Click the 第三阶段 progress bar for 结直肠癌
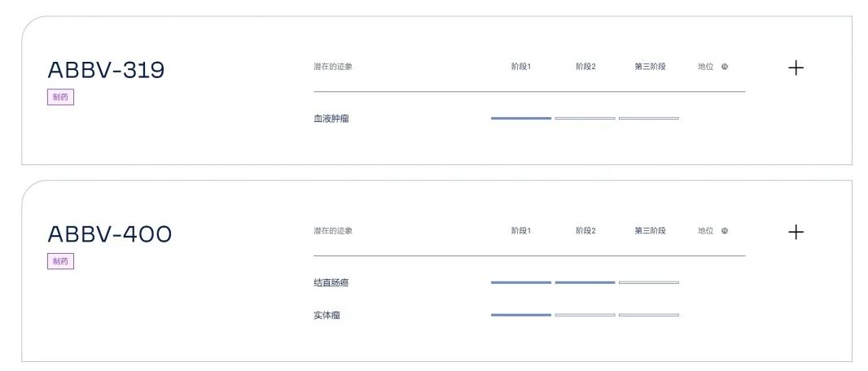The height and width of the screenshot is (371, 868). click(649, 282)
